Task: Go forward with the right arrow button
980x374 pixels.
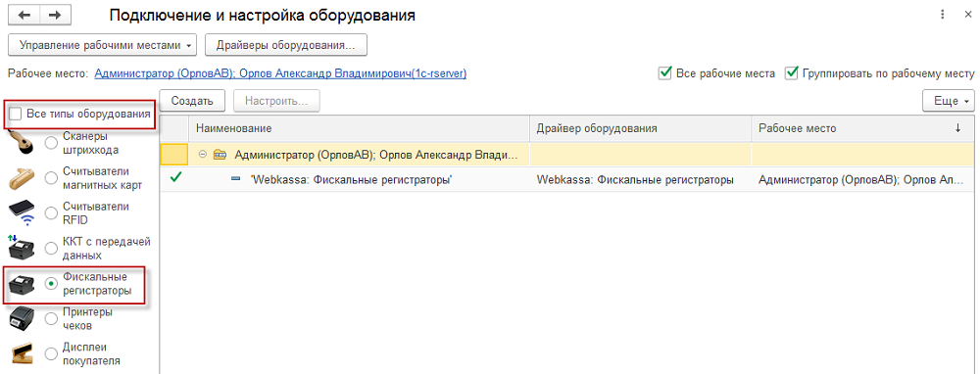Action: click(55, 16)
